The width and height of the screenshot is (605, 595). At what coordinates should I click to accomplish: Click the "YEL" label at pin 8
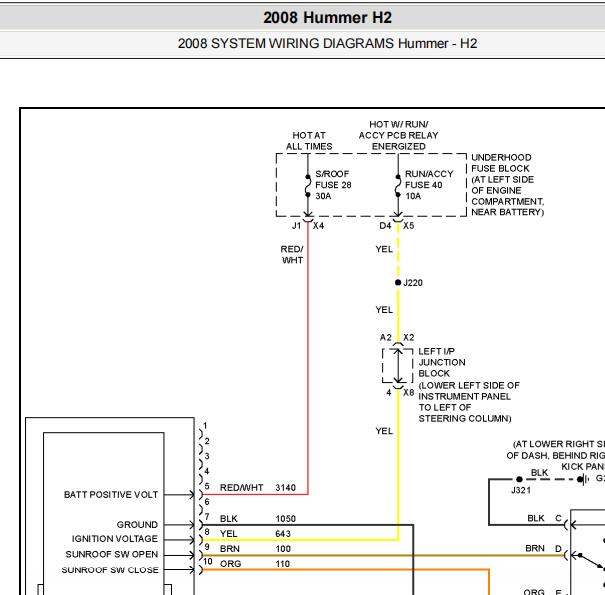point(228,534)
